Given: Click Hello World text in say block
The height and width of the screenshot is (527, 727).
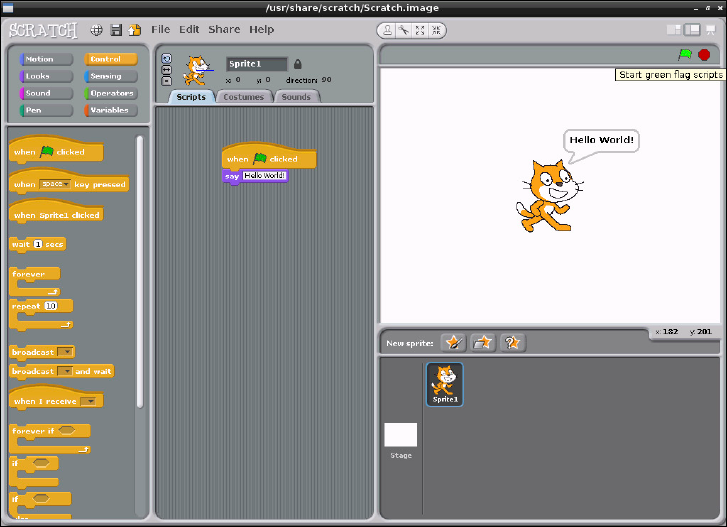Looking at the screenshot, I should pyautogui.click(x=265, y=176).
